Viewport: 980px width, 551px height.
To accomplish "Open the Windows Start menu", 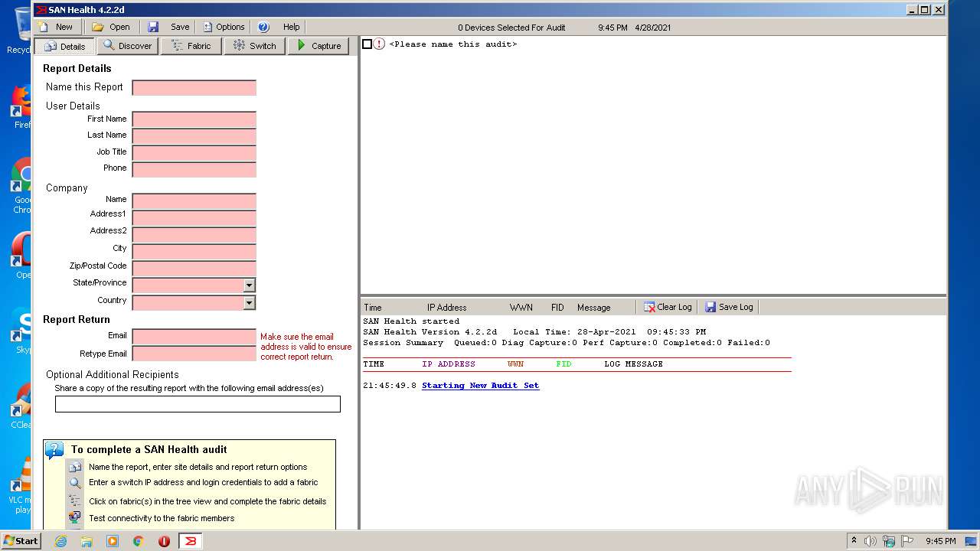I will click(21, 540).
